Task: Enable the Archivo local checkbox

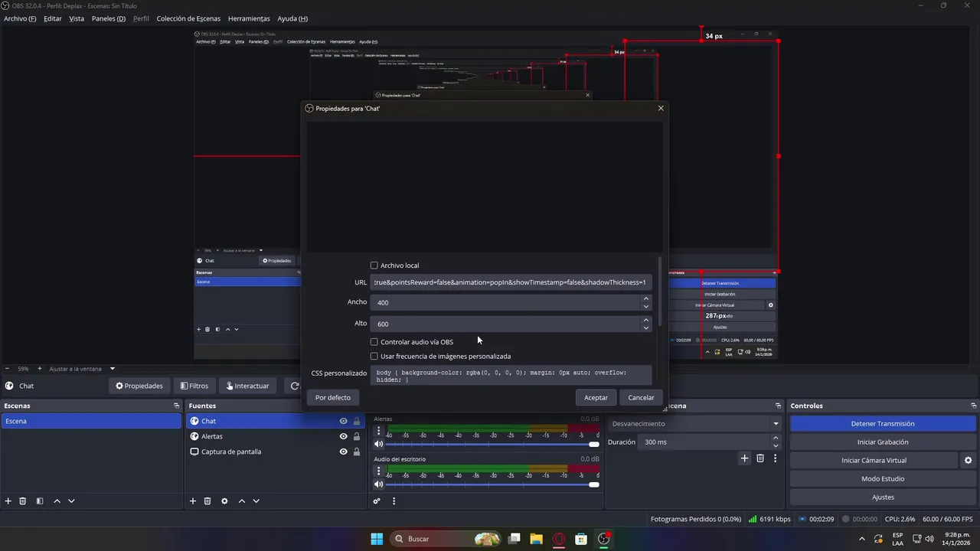Action: tap(374, 266)
